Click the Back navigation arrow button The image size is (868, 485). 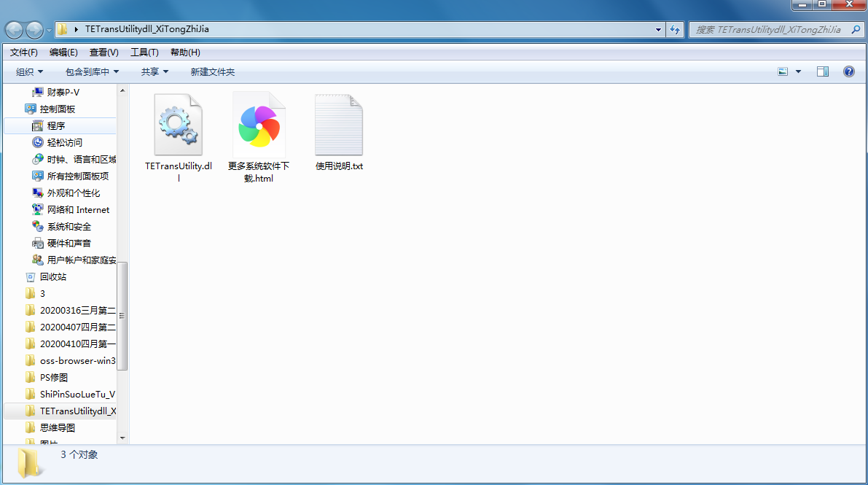pos(15,29)
